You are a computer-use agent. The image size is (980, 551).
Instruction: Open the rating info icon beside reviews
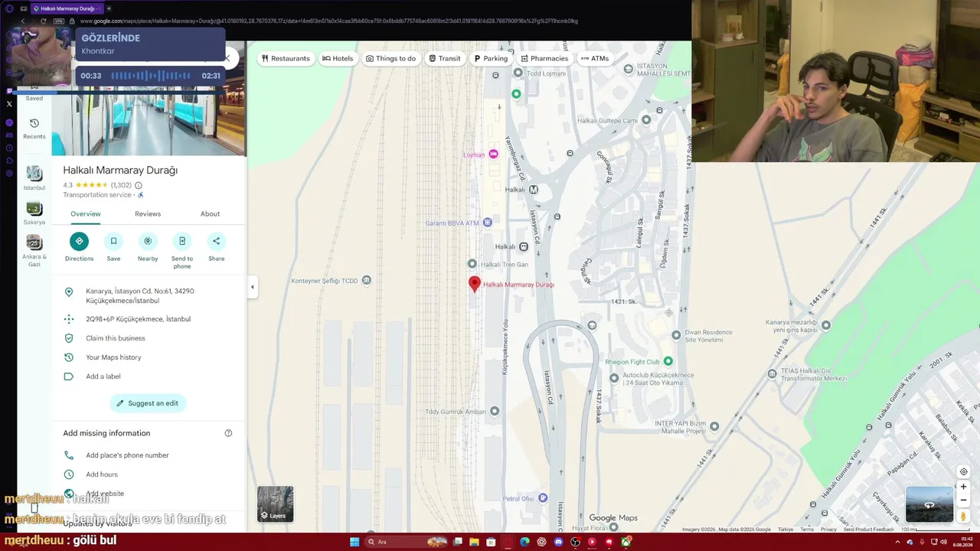[139, 185]
